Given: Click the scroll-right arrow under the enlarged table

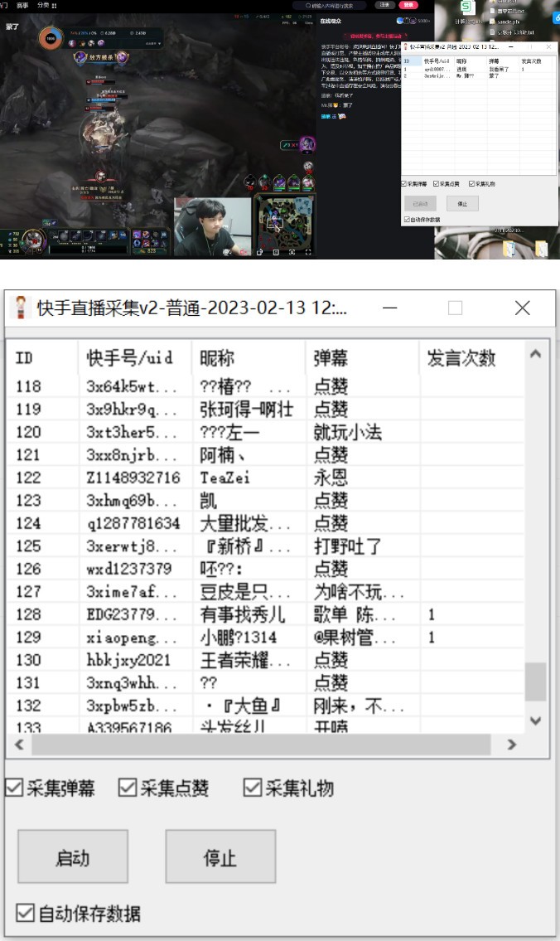Looking at the screenshot, I should coord(511,745).
